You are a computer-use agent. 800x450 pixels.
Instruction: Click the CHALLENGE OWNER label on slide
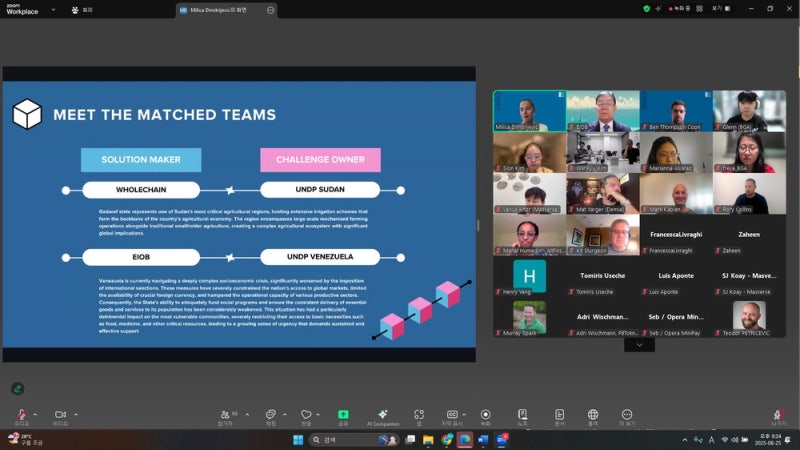click(x=320, y=160)
